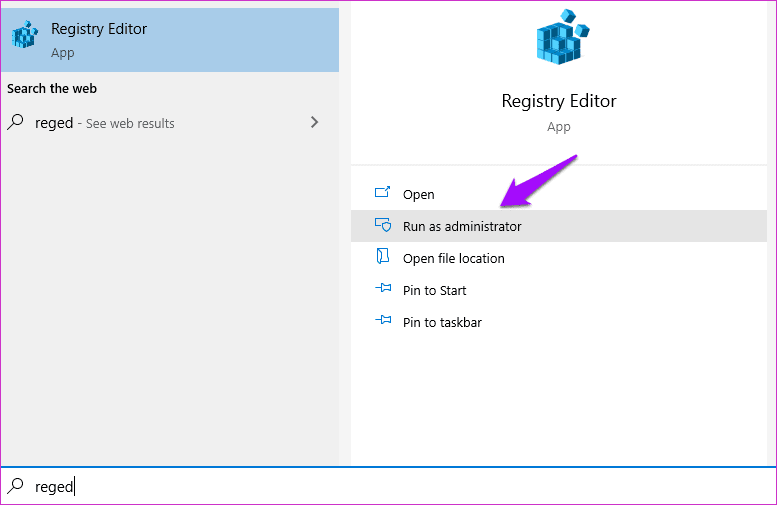Click the Registry Editor title in preview pane

(x=558, y=101)
